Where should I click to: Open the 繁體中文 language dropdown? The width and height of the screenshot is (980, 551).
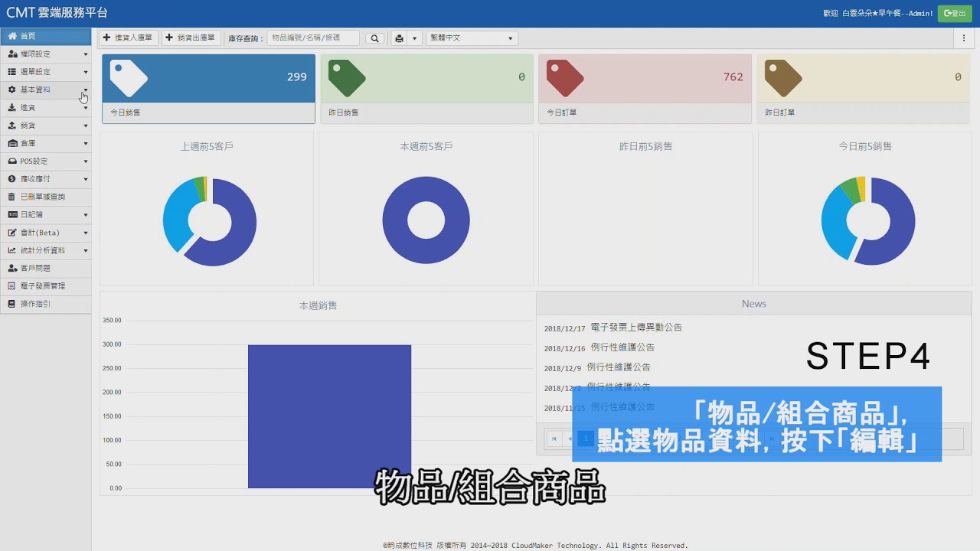472,38
